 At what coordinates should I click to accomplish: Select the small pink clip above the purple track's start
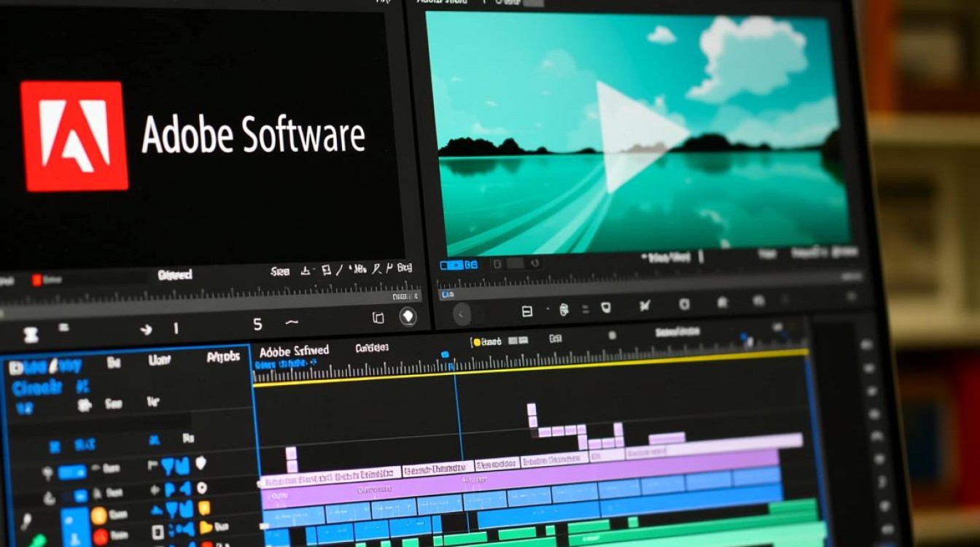292,459
